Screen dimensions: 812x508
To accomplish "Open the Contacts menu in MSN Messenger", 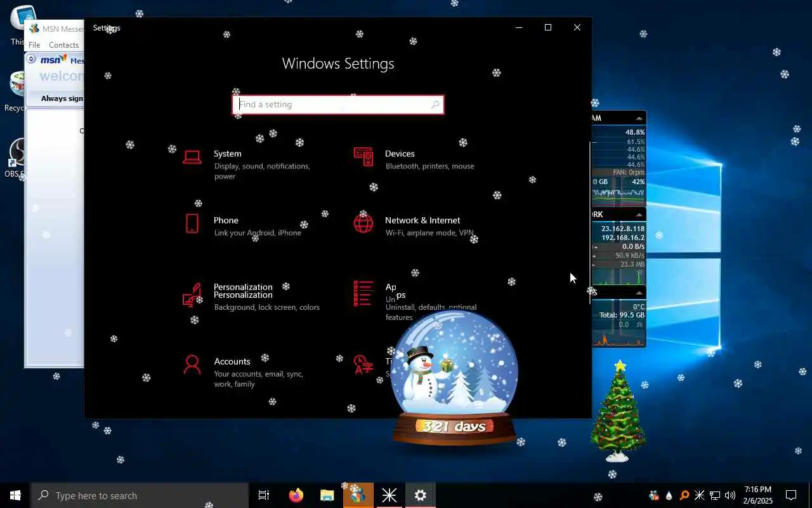I will (x=63, y=45).
